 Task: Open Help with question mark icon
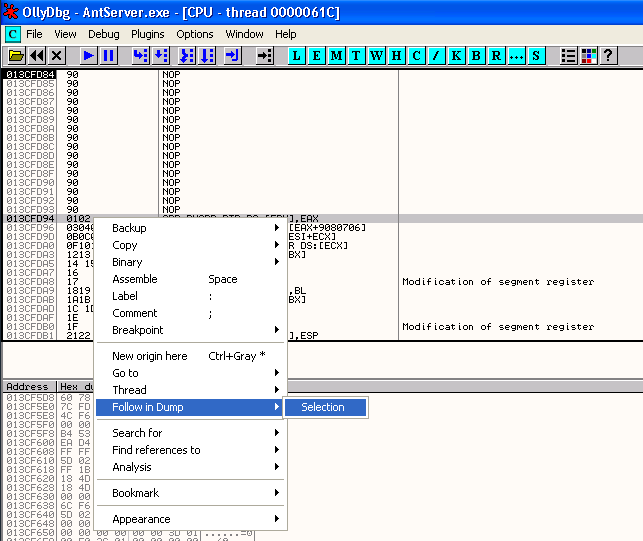tap(609, 56)
